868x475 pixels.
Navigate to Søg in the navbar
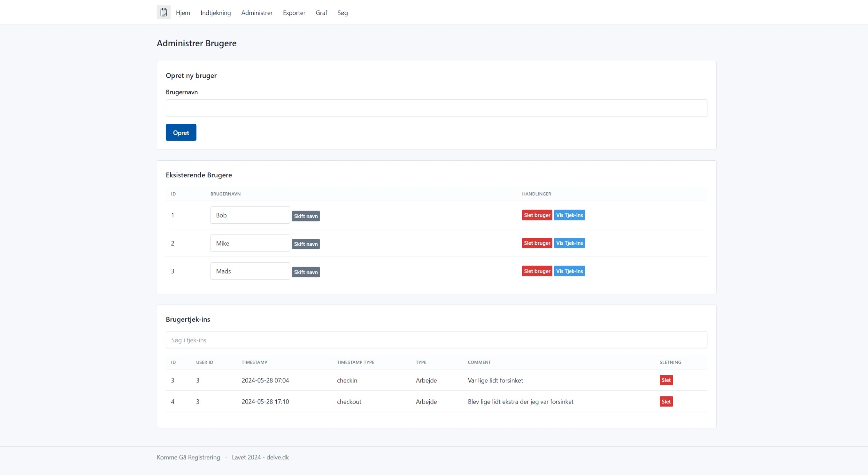[342, 13]
